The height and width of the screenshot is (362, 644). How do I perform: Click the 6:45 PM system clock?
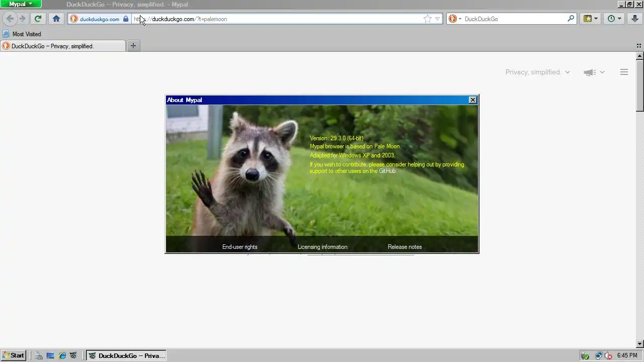pyautogui.click(x=627, y=355)
